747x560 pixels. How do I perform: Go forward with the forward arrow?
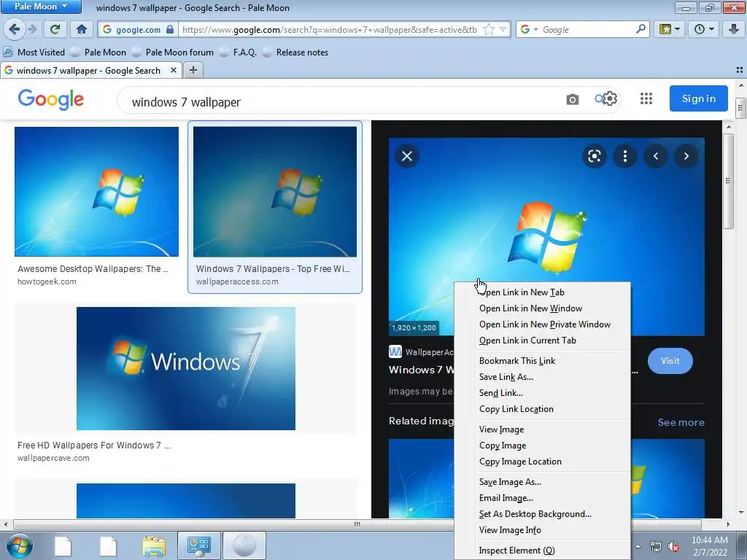coord(32,29)
